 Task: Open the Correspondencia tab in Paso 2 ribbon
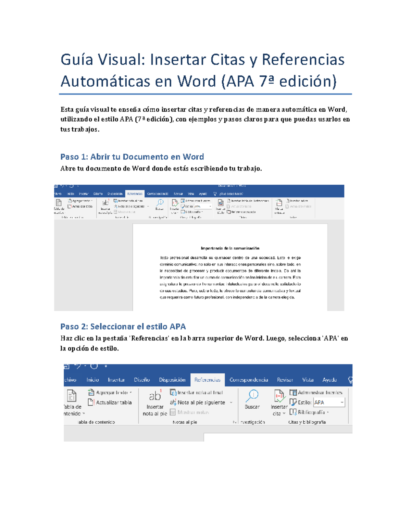pos(249,380)
